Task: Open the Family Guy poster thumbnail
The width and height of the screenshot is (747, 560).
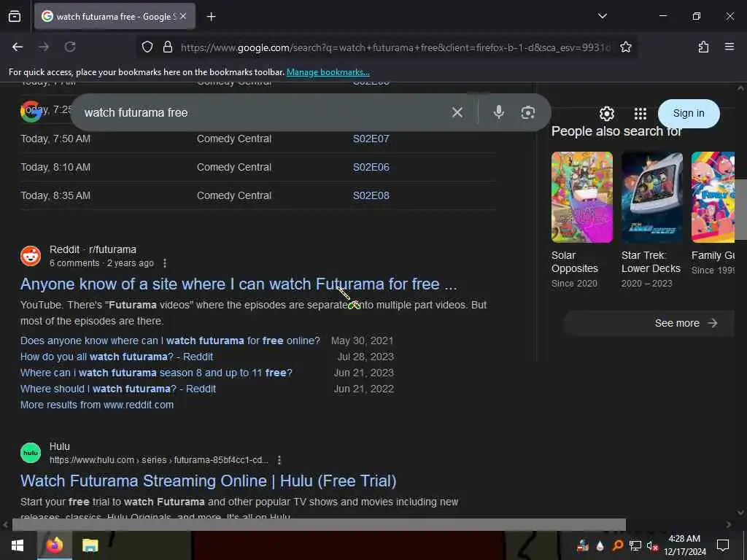Action: click(x=713, y=197)
